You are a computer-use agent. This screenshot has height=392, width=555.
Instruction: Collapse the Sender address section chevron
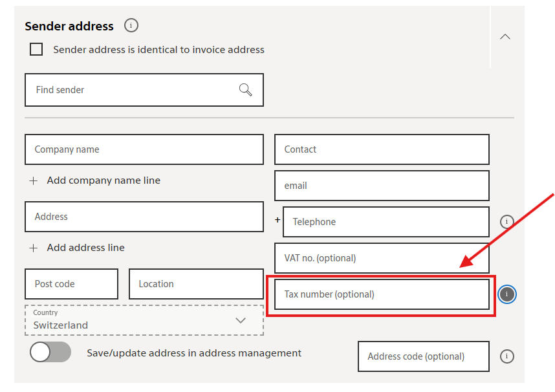(505, 37)
